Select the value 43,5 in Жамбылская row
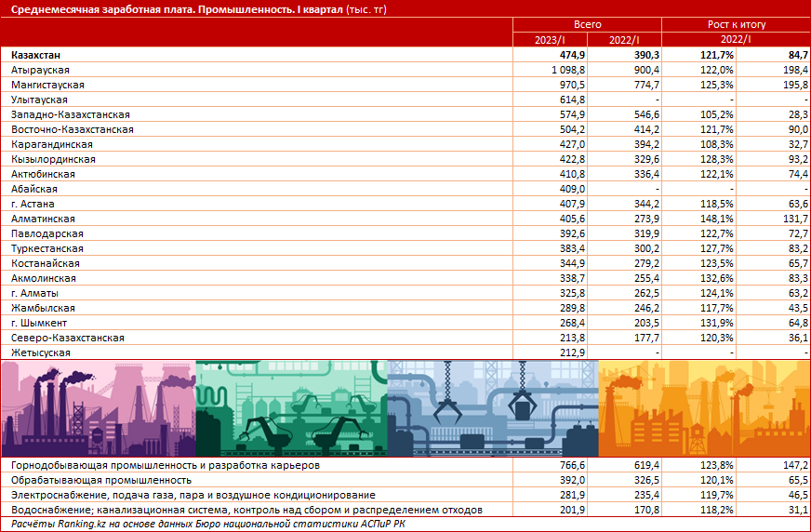The image size is (811, 532). 797,308
